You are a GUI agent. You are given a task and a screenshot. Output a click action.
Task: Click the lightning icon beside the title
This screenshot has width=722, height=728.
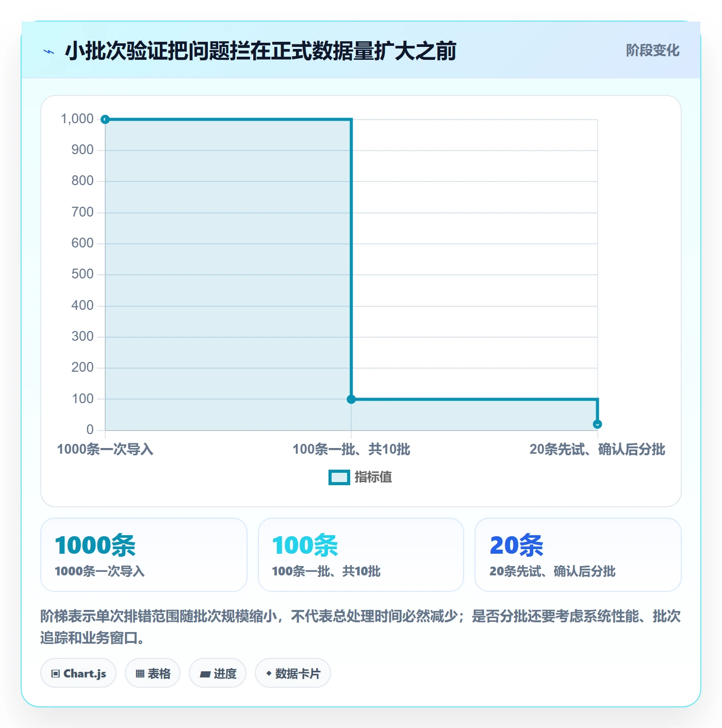pyautogui.click(x=49, y=52)
